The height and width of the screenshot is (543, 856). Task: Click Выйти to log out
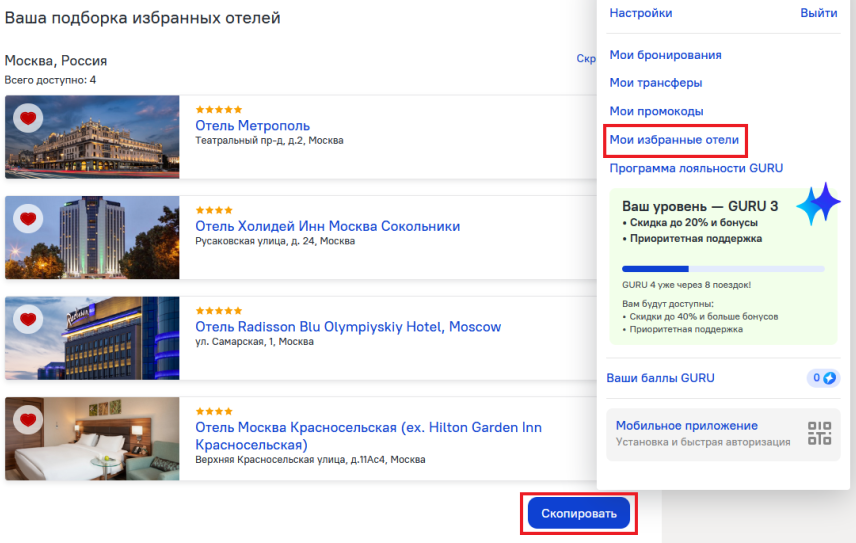(818, 13)
